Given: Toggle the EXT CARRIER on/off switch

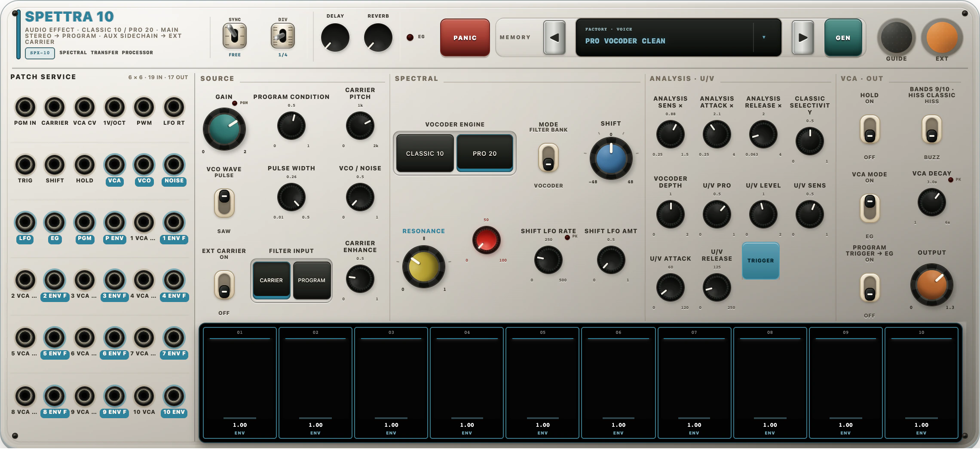Looking at the screenshot, I should [x=224, y=285].
